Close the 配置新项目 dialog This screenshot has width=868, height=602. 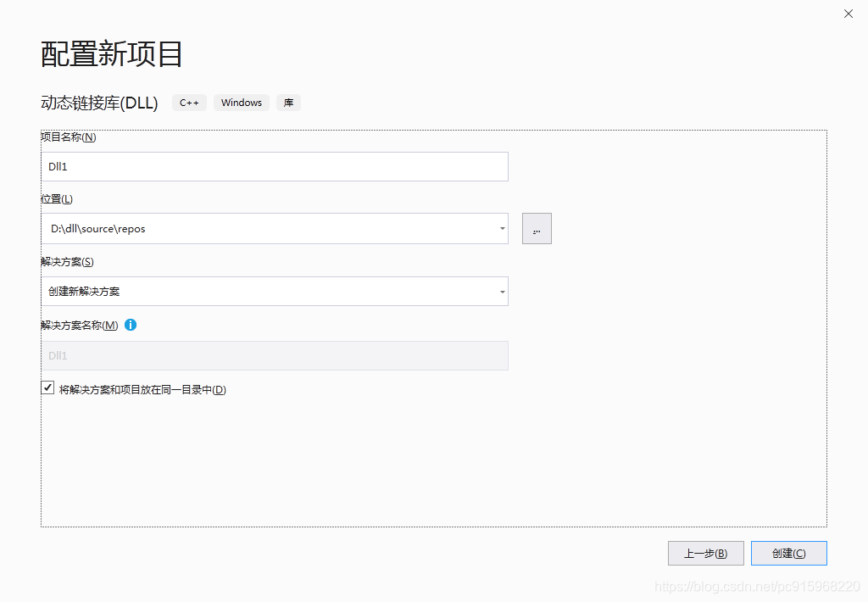pos(848,14)
